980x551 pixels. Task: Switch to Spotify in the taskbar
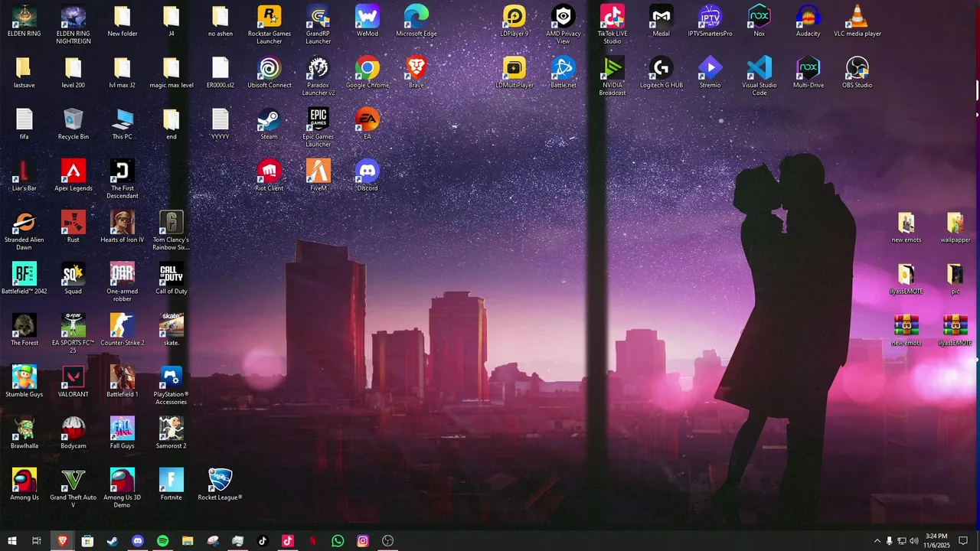pyautogui.click(x=162, y=541)
